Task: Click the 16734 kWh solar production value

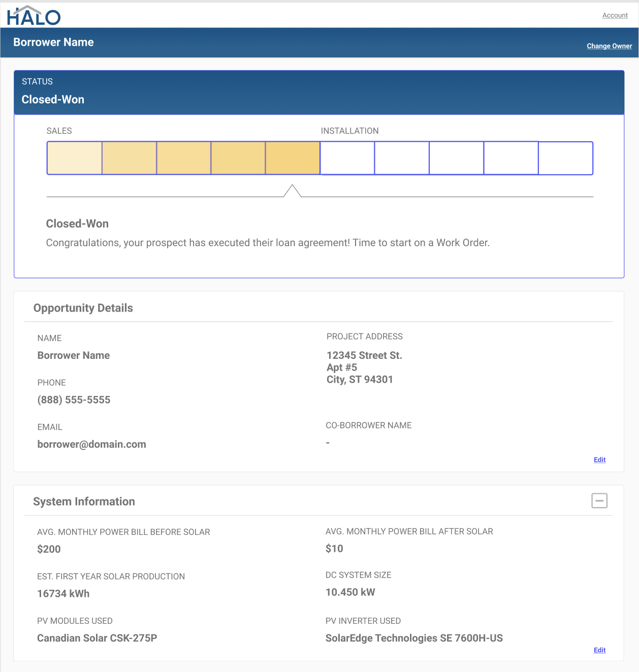Action: point(63,594)
